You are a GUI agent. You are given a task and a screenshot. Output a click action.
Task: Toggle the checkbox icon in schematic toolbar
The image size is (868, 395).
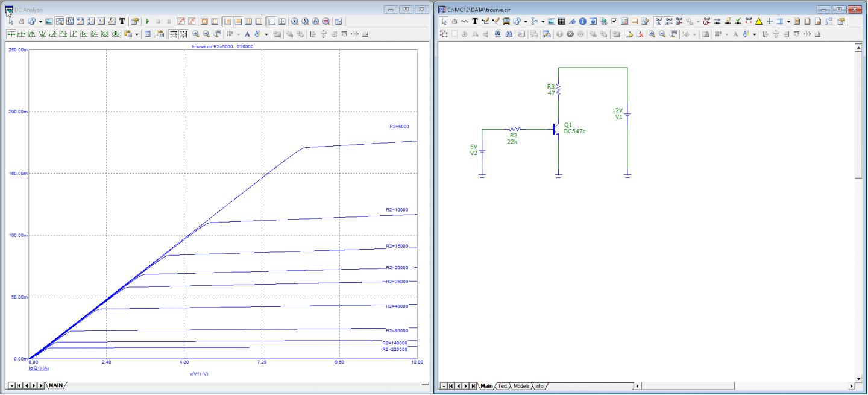click(614, 21)
